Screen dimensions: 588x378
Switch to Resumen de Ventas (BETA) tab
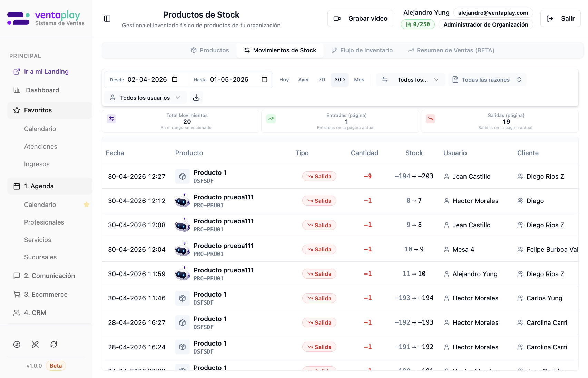[451, 50]
